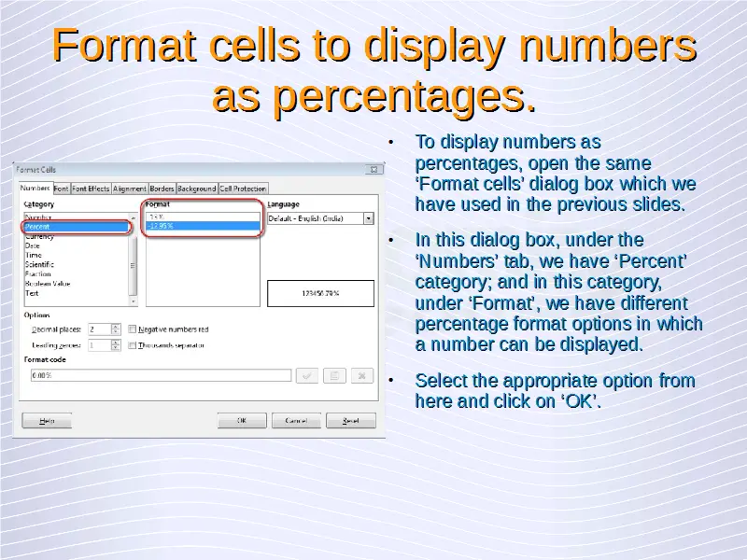This screenshot has width=747, height=560.
Task: Enable Negative numbers red checkbox
Action: (133, 329)
